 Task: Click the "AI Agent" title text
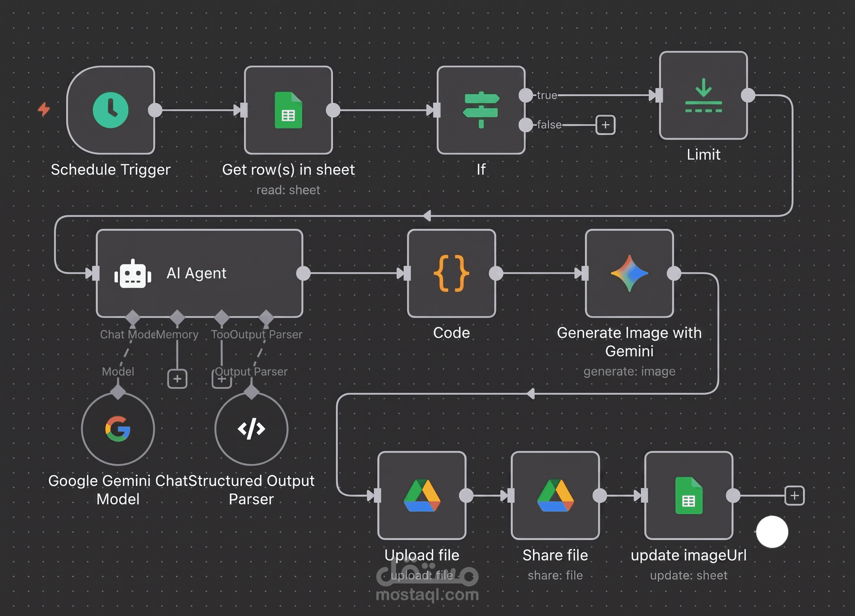[x=197, y=273]
